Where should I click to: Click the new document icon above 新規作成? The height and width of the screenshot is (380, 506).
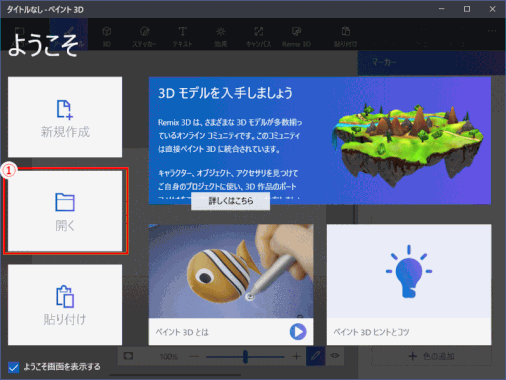[65, 109]
